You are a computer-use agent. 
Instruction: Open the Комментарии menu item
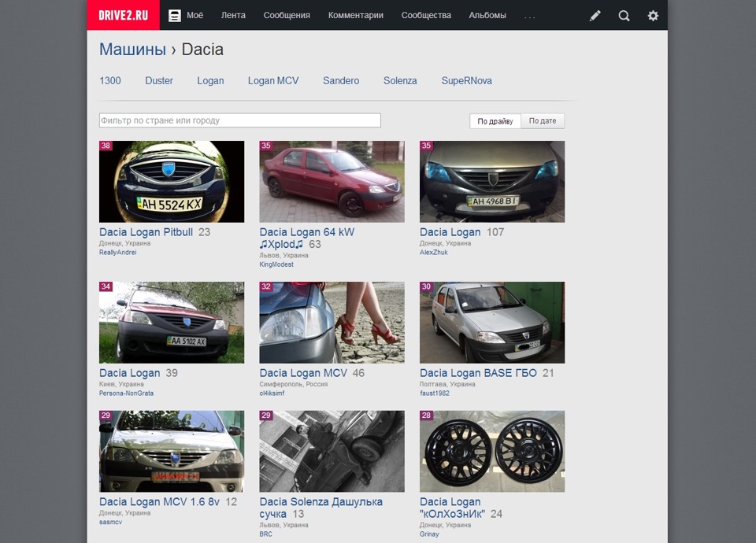(x=356, y=16)
